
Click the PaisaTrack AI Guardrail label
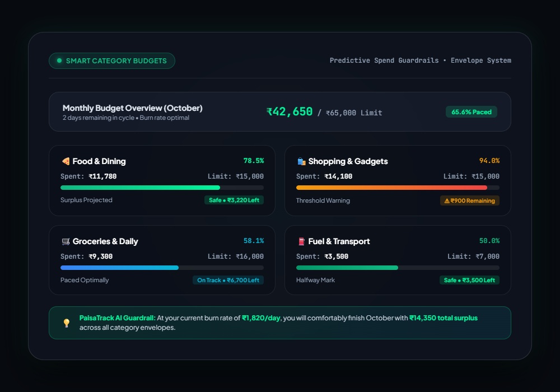[118, 318]
